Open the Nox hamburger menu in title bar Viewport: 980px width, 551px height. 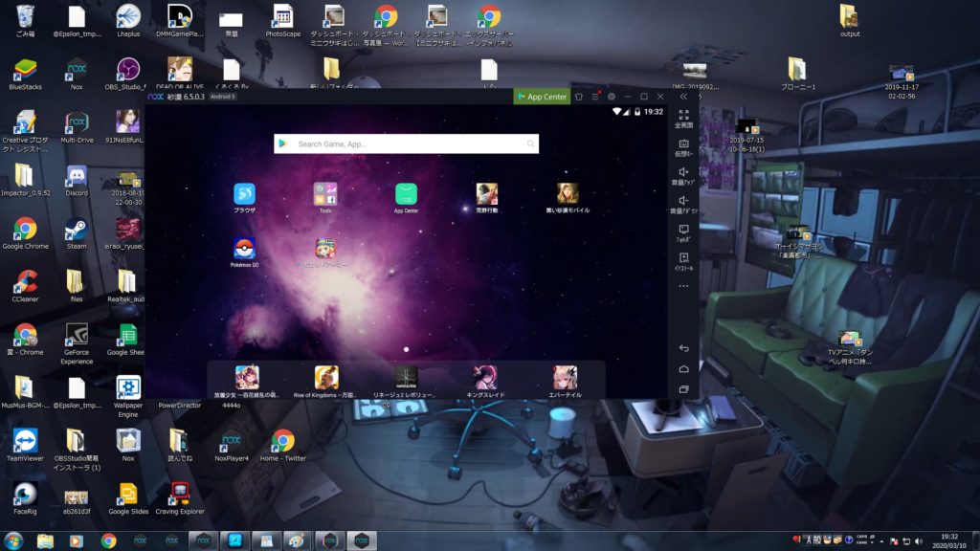[x=594, y=97]
